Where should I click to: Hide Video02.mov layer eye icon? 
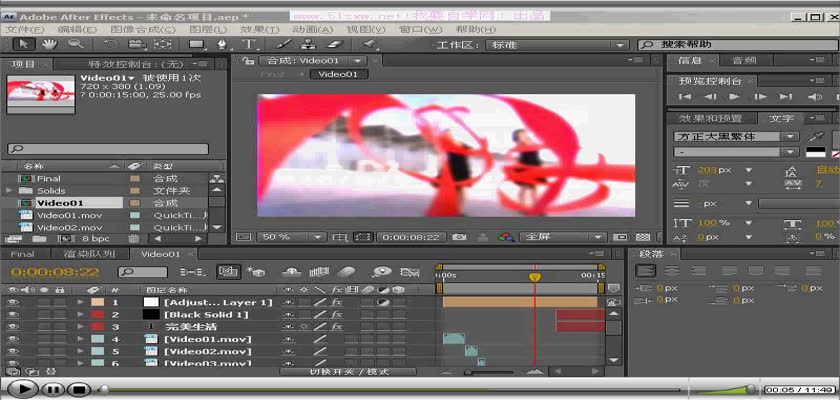click(x=11, y=351)
